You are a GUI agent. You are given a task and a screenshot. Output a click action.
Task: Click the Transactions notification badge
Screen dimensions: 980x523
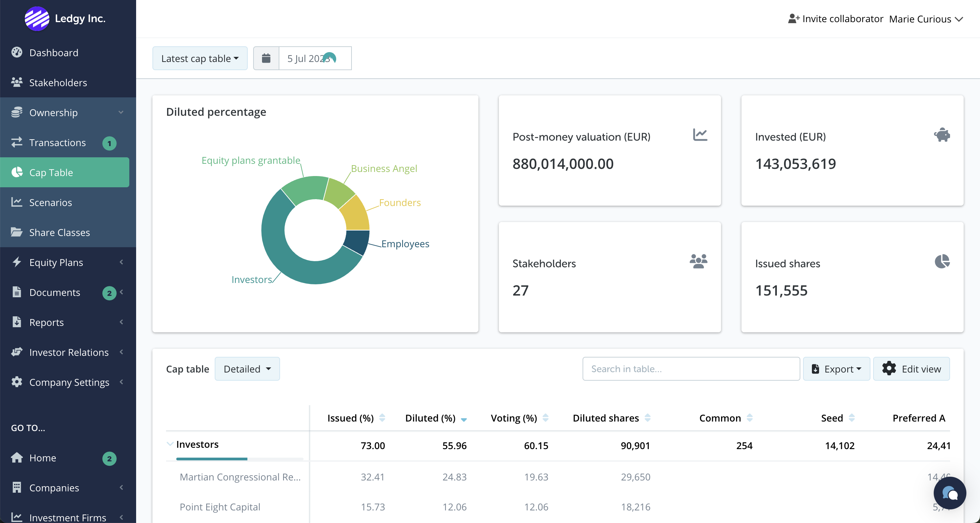tap(109, 143)
